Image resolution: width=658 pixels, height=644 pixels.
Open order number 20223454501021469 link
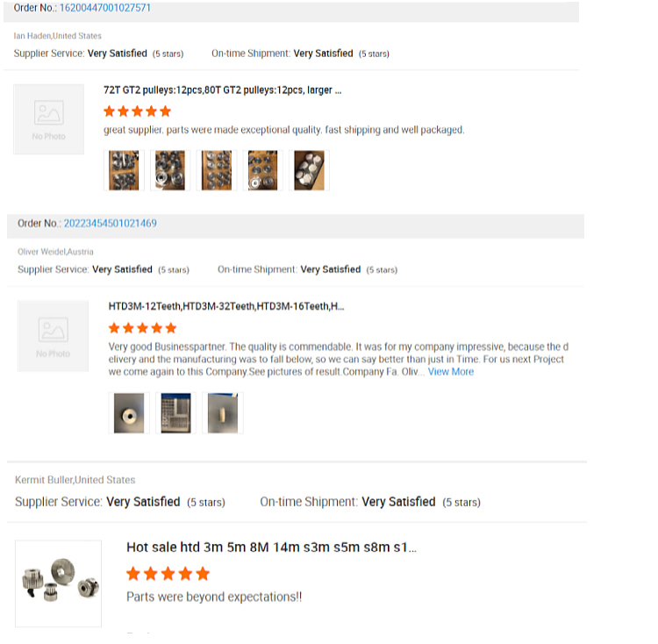point(110,224)
